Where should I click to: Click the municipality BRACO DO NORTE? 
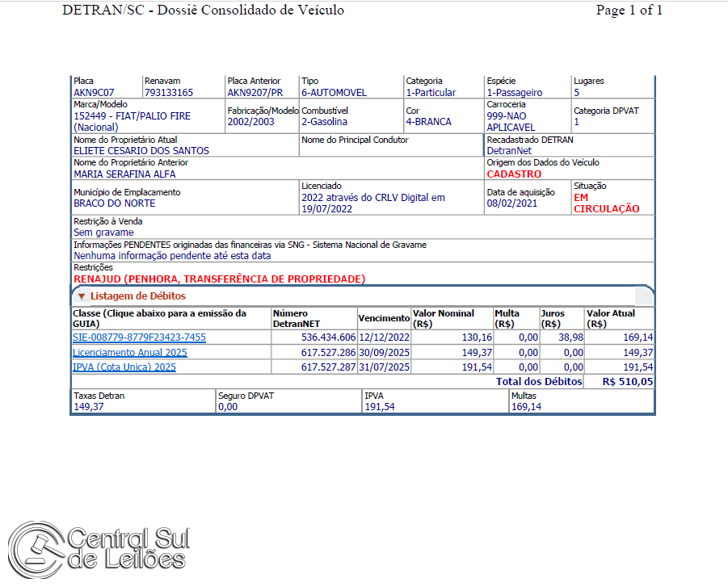click(x=114, y=203)
